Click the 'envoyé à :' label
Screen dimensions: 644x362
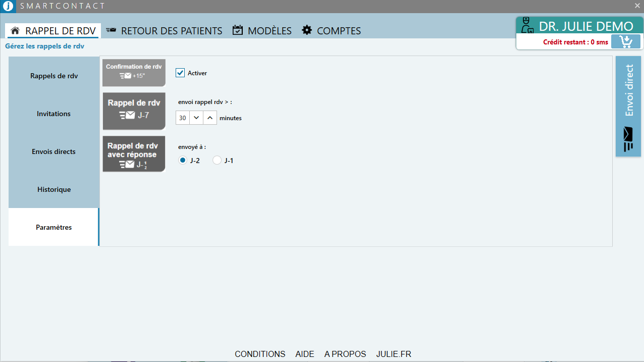coord(192,147)
